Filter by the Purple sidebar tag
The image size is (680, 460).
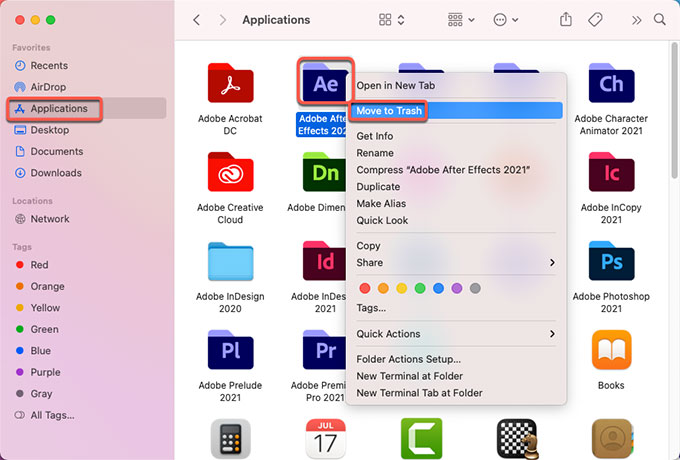[87, 372]
